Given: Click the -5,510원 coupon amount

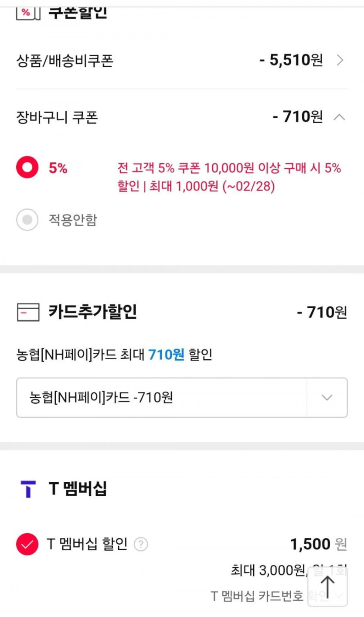Looking at the screenshot, I should coord(291,60).
